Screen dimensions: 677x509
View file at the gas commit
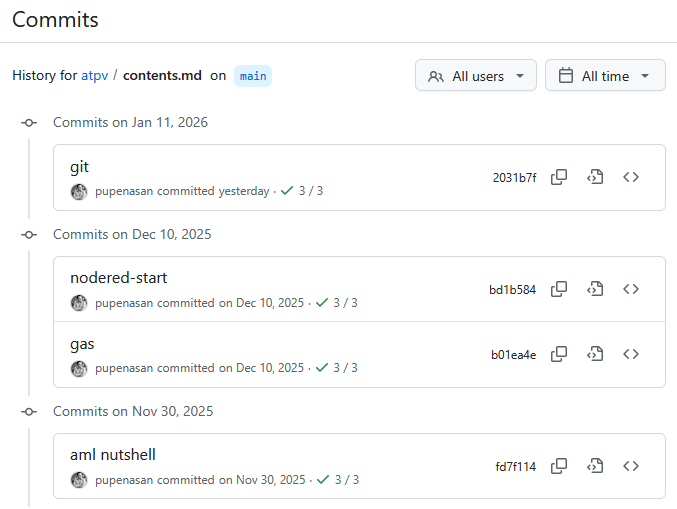click(x=595, y=353)
